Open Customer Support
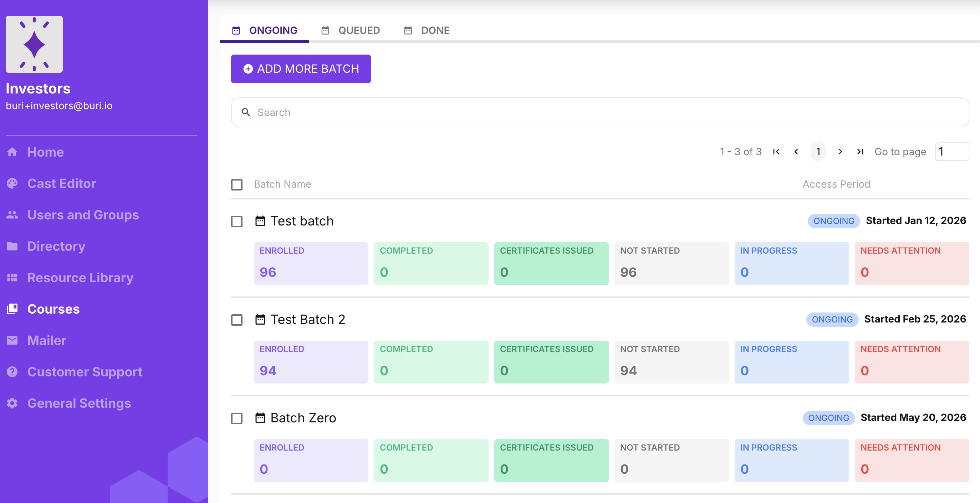Screen dimensions: 980x503 (x=85, y=372)
